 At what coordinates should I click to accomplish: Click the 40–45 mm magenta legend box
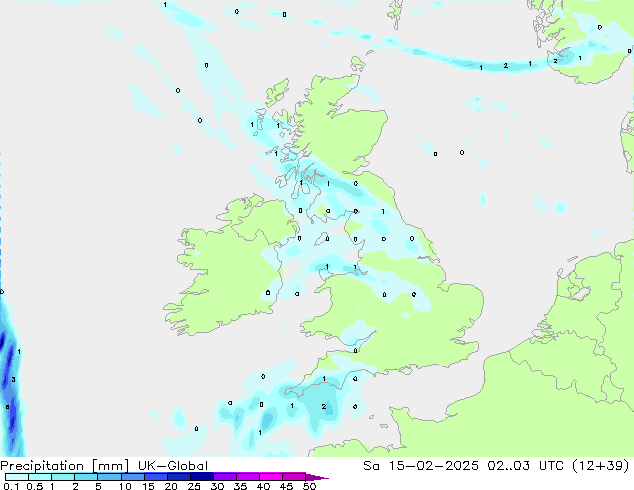coord(271,477)
